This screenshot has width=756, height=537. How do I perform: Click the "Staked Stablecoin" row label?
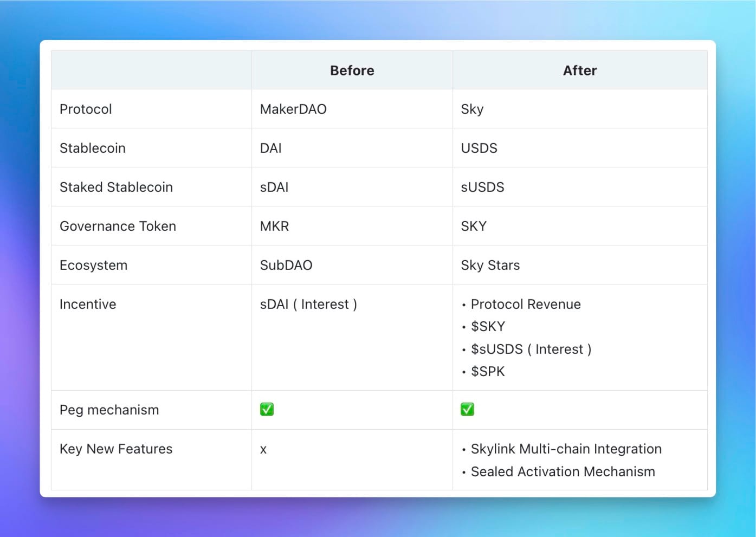tap(116, 187)
